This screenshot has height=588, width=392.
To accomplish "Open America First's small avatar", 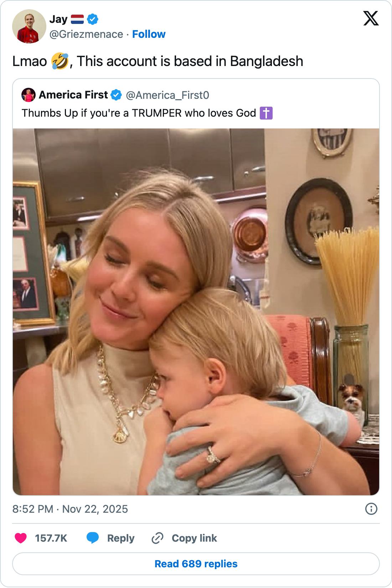I will [x=29, y=95].
